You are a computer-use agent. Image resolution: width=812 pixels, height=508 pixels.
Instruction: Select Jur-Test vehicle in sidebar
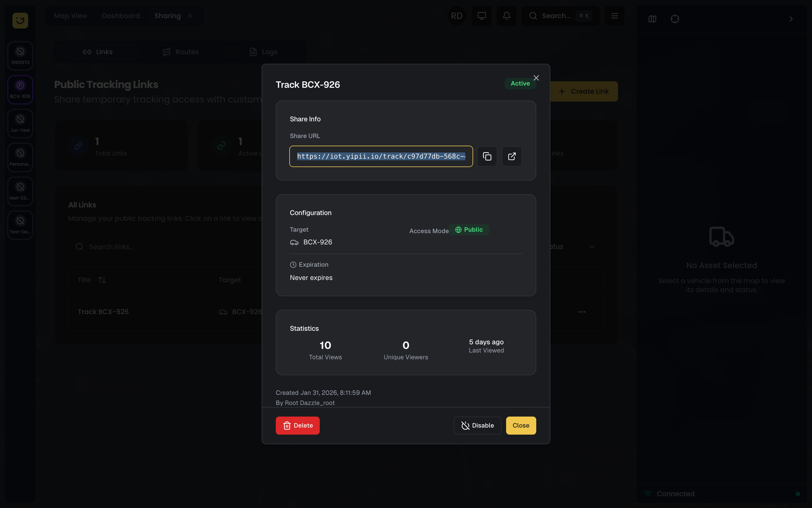20,124
